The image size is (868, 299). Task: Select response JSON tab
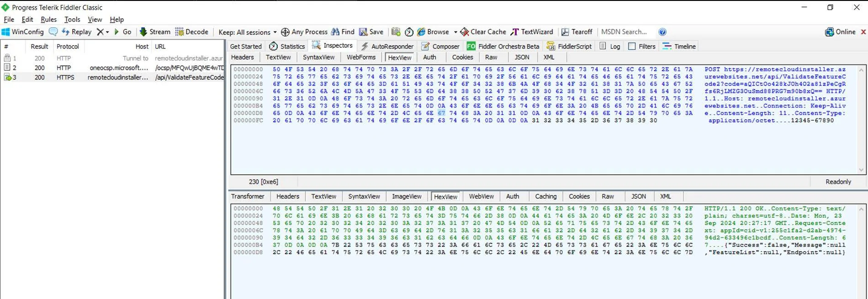[x=639, y=196]
